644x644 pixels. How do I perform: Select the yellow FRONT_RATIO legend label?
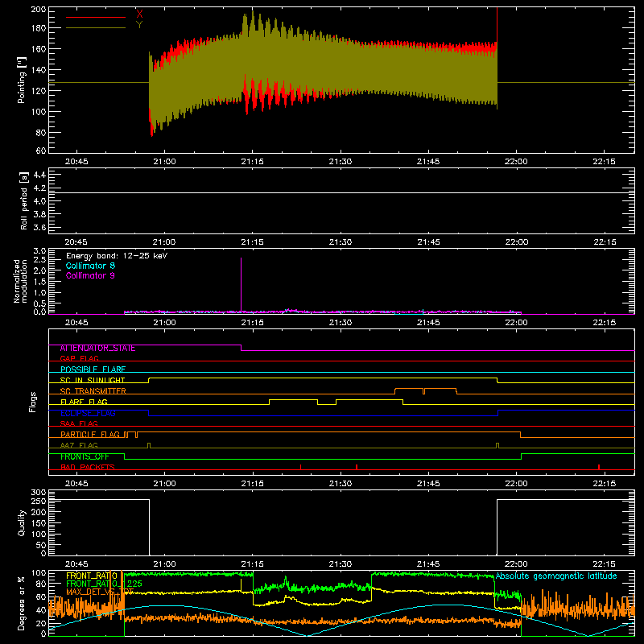point(92,576)
